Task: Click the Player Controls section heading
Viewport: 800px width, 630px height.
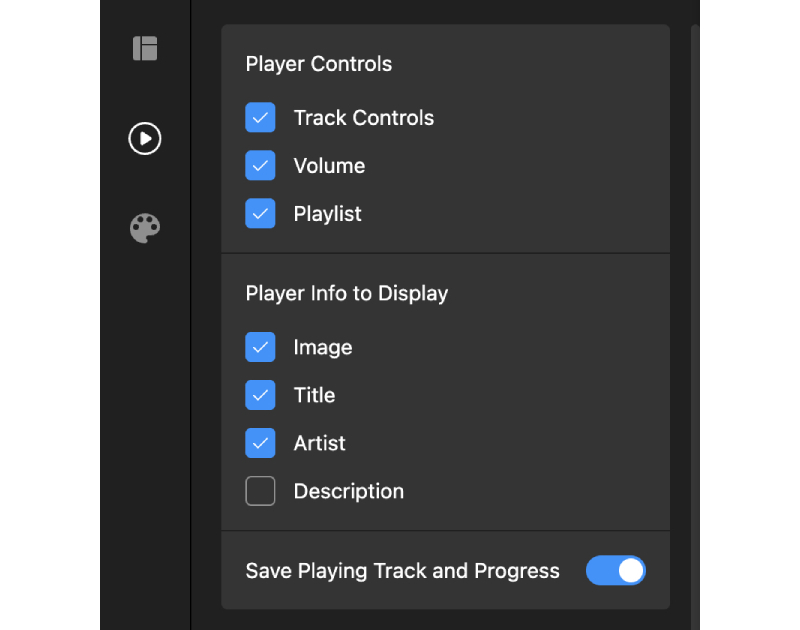Action: pyautogui.click(x=318, y=63)
